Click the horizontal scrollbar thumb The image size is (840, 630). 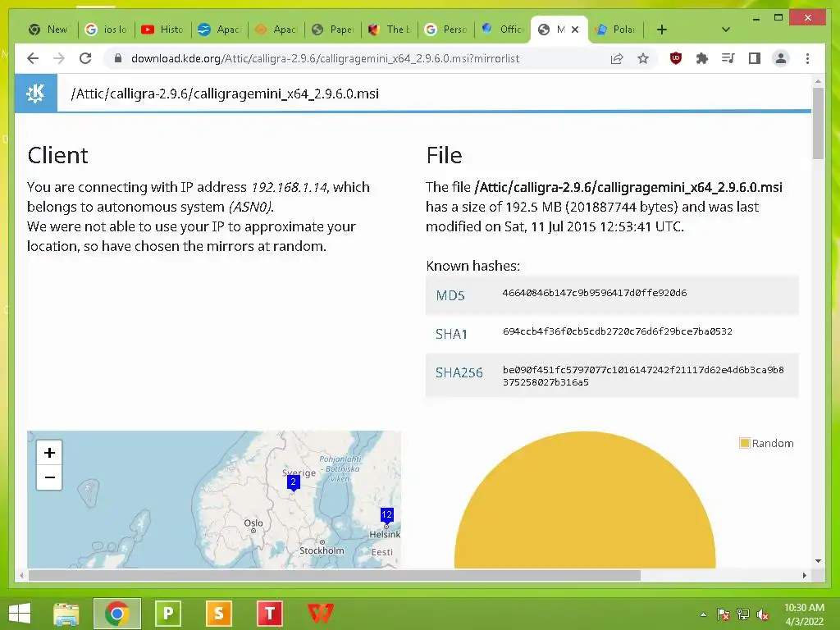tap(335, 575)
